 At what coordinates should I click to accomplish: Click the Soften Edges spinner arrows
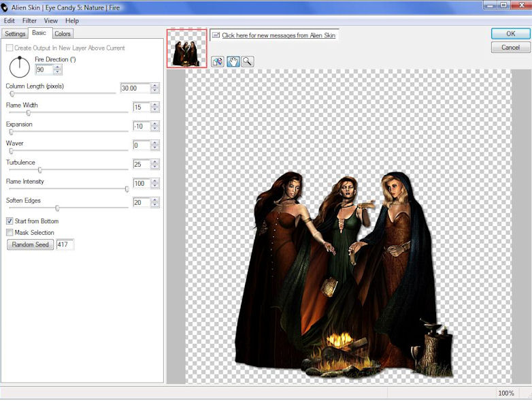click(x=154, y=203)
